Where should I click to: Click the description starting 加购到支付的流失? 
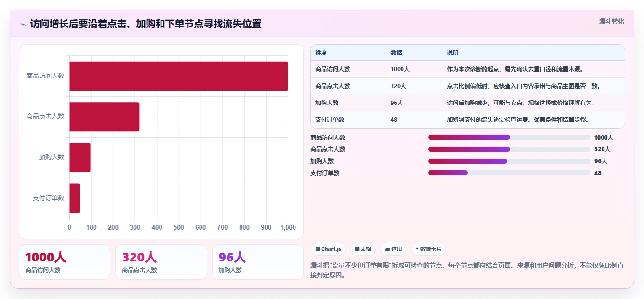(518, 120)
